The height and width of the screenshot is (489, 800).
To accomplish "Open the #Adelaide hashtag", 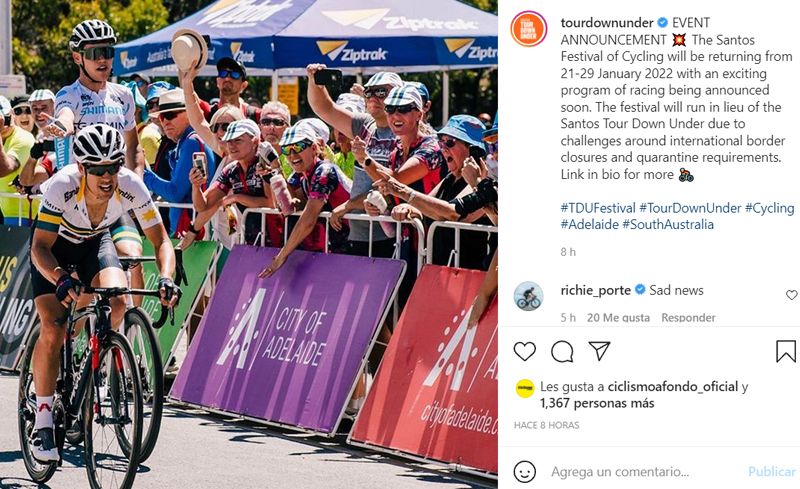I will (589, 224).
